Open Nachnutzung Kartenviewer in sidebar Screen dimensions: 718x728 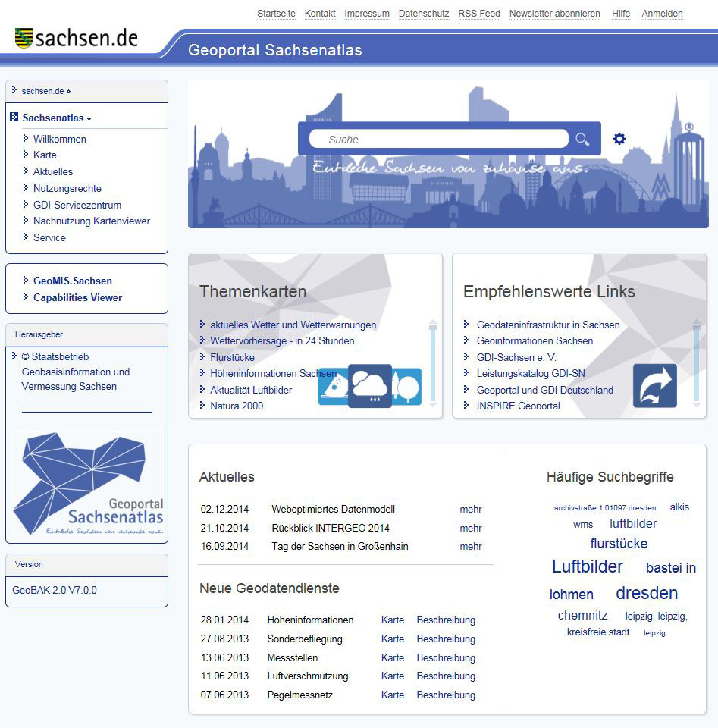coord(92,221)
